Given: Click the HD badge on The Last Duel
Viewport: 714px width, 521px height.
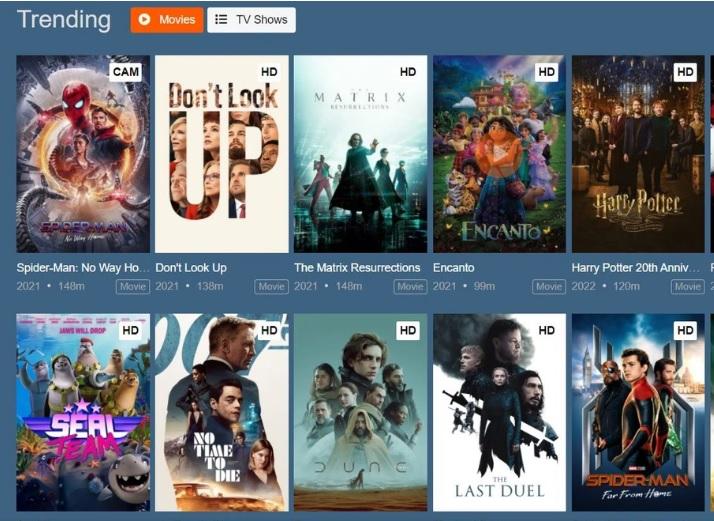Looking at the screenshot, I should coord(546,330).
